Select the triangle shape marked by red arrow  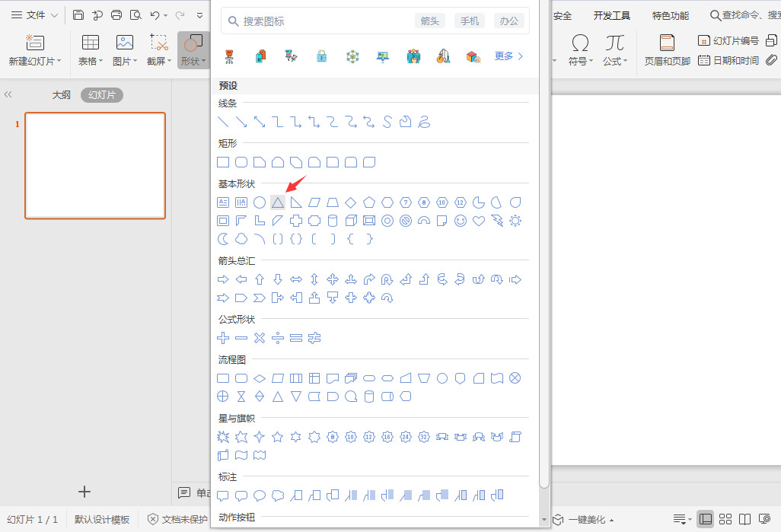coord(278,202)
